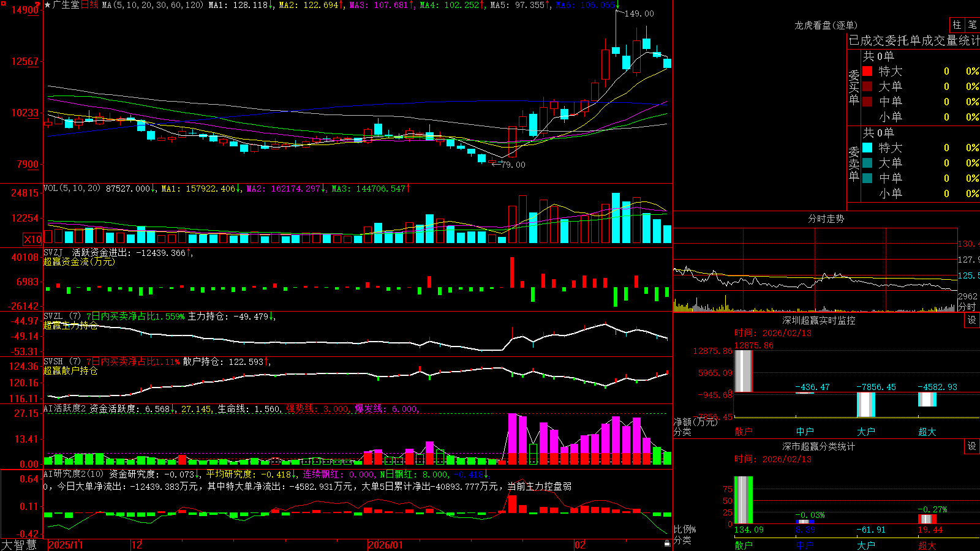The width and height of the screenshot is (980, 551).
Task: Select the 02 month timeline marker
Action: 580,545
